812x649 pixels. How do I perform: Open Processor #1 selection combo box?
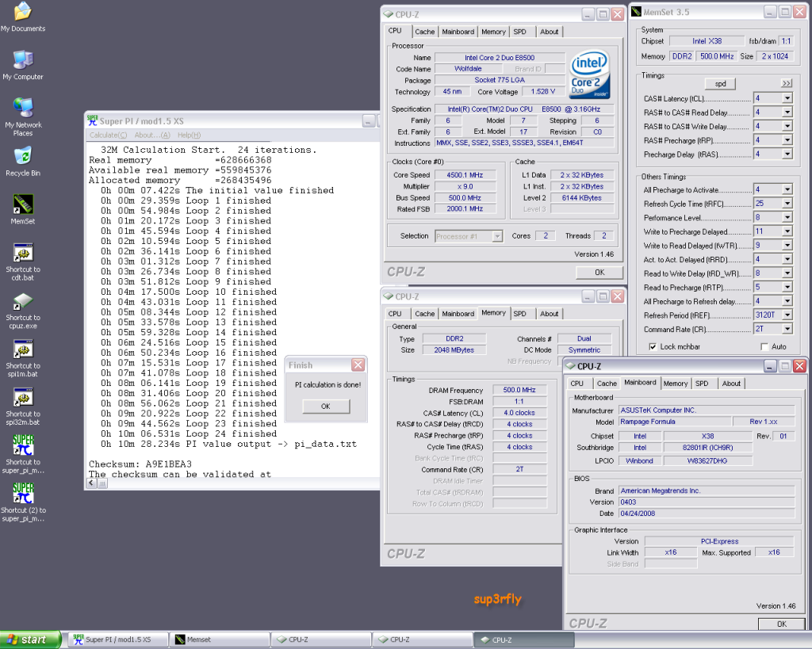click(469, 236)
